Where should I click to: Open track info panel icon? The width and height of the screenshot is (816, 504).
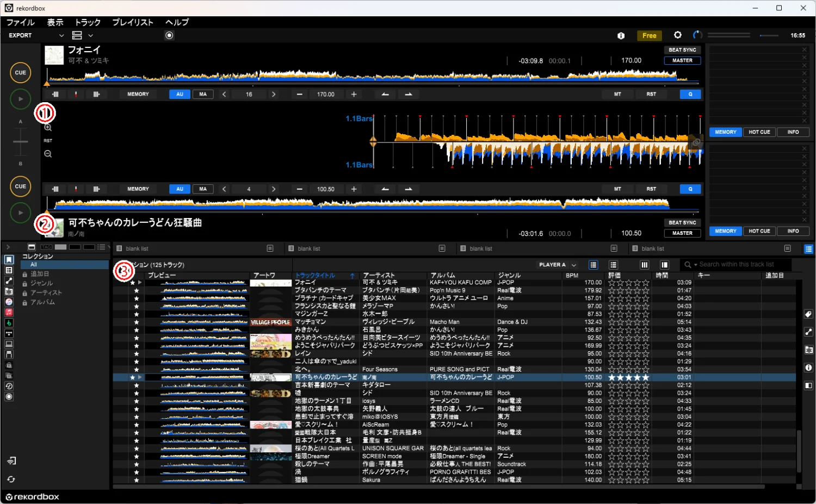coord(808,368)
